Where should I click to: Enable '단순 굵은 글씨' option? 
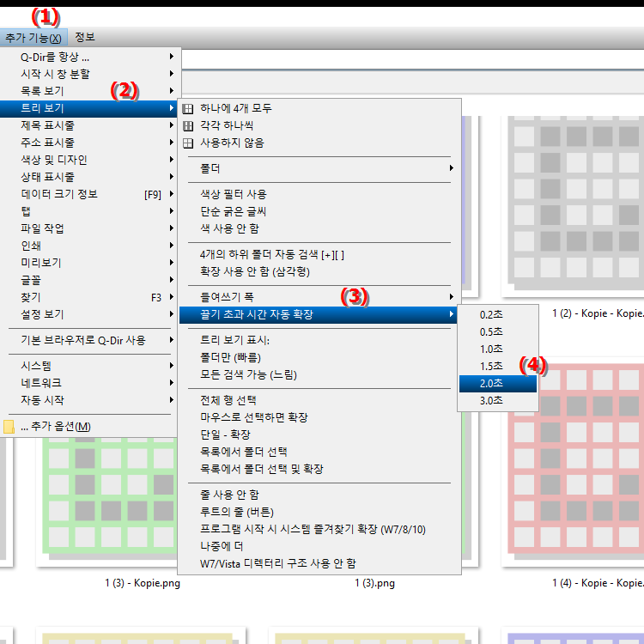pos(319,211)
